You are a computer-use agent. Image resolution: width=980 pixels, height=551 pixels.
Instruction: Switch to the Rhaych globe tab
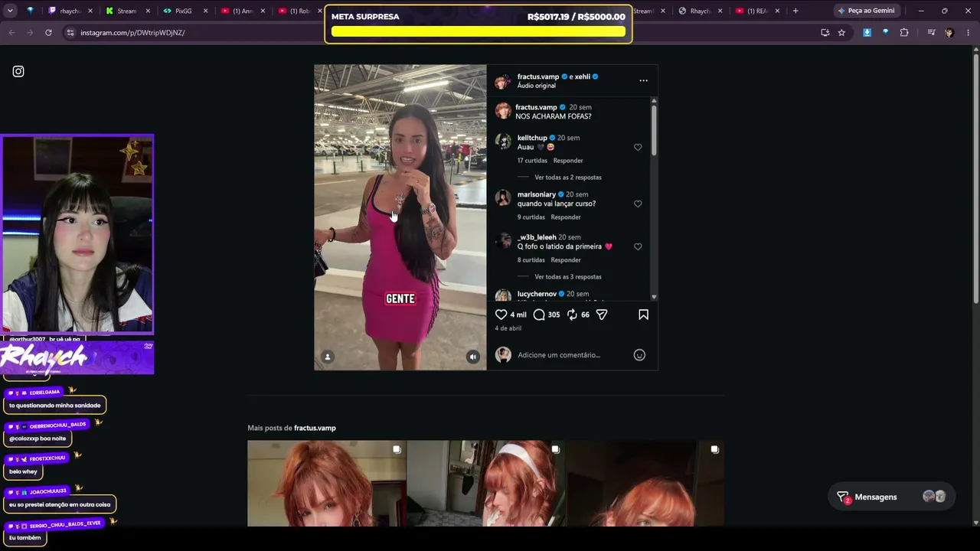click(701, 11)
